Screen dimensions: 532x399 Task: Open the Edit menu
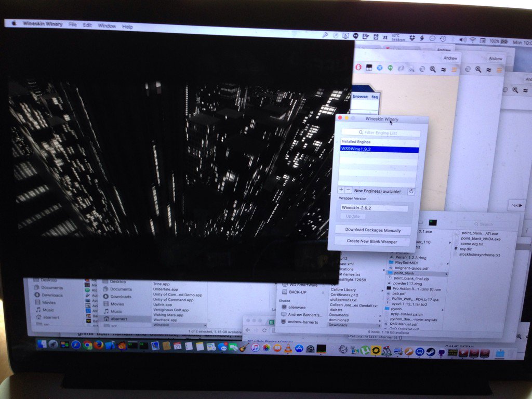87,25
